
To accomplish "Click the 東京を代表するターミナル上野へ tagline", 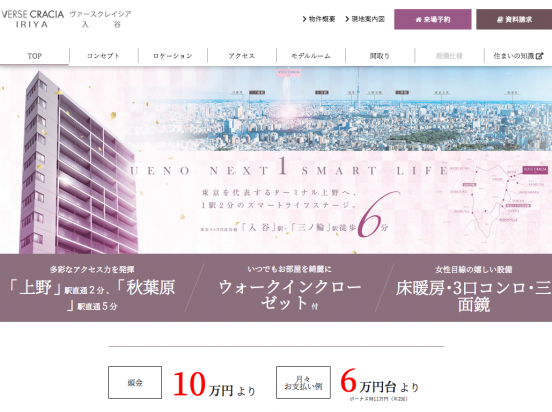I will 279,193.
